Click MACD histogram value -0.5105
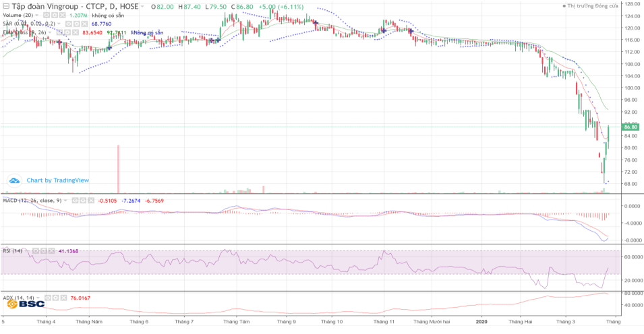 pyautogui.click(x=107, y=201)
